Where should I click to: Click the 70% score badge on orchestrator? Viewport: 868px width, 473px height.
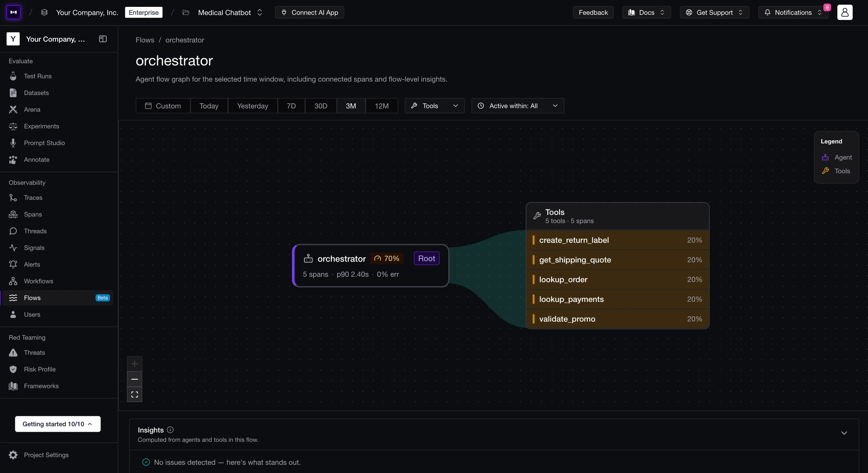point(387,258)
